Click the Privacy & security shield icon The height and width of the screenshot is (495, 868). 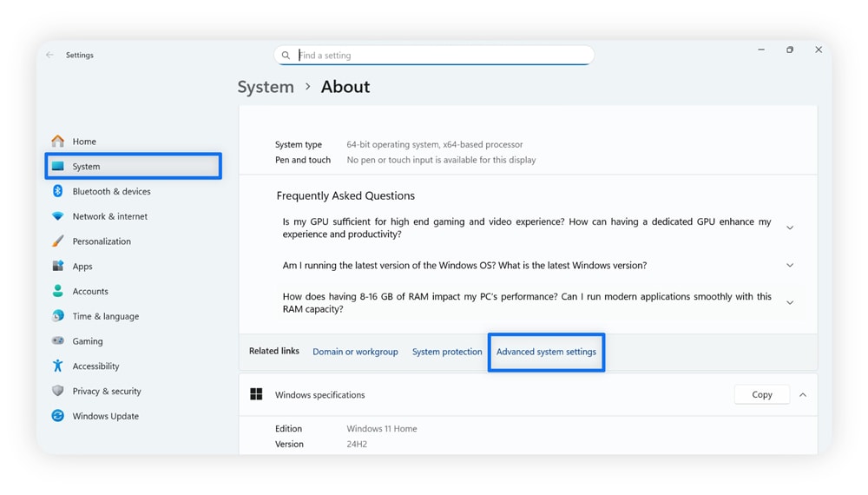[x=57, y=390]
